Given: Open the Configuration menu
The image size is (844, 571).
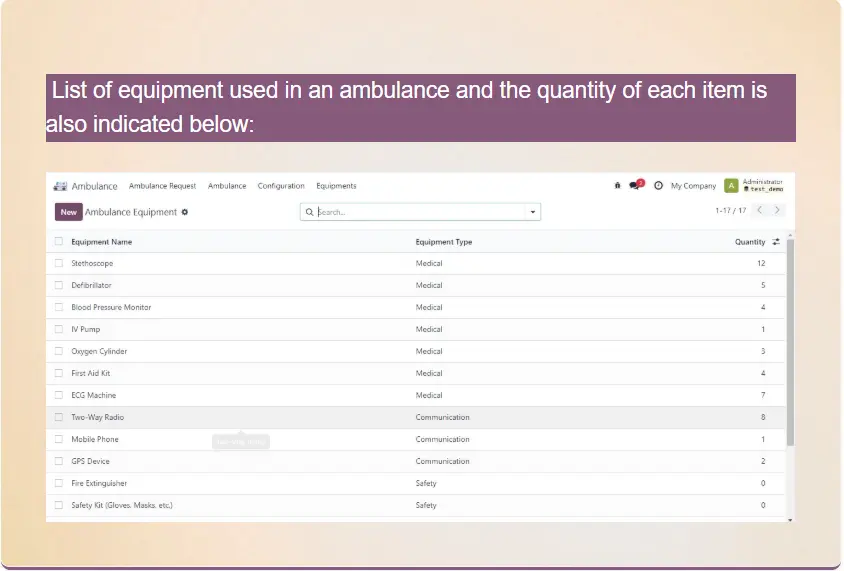Looking at the screenshot, I should (281, 186).
